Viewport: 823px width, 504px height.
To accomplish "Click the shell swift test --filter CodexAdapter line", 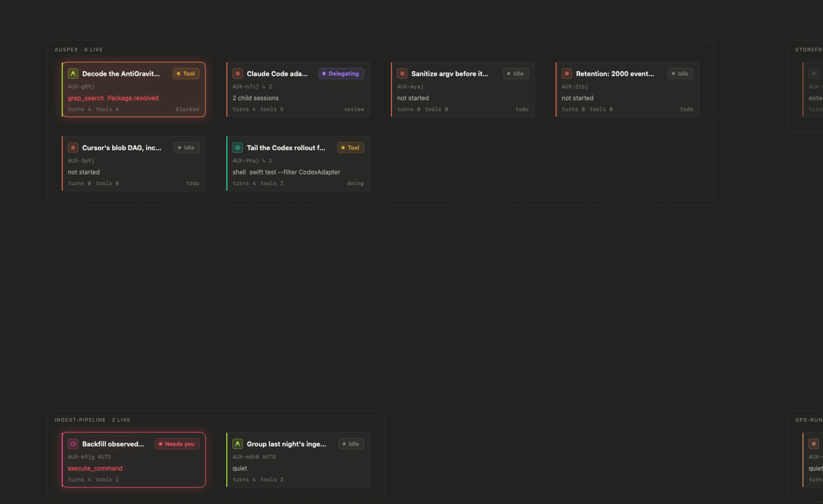I will tap(286, 172).
